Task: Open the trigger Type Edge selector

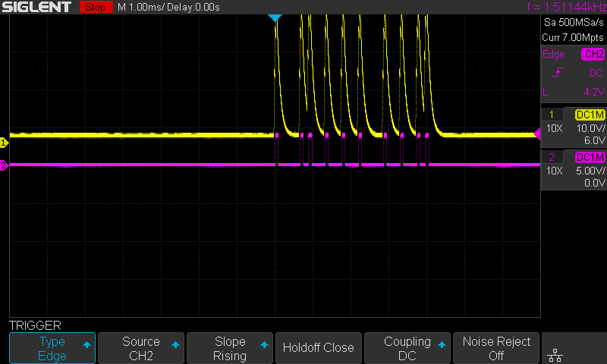Action: [52, 348]
